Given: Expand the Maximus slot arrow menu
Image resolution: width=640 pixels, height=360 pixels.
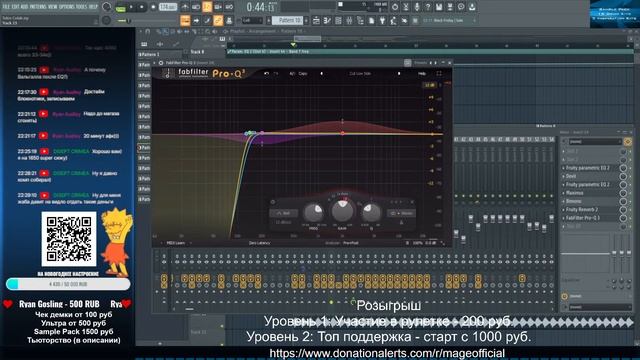Looking at the screenshot, I should (x=564, y=193).
